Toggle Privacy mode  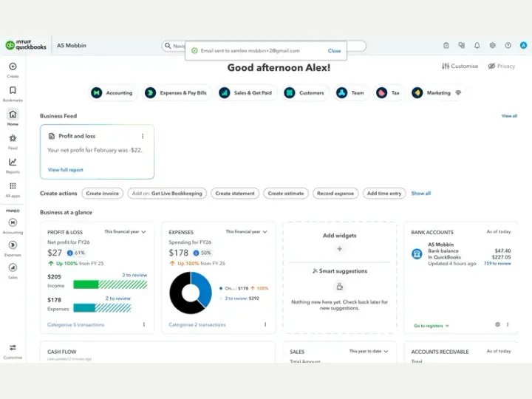[x=502, y=66]
